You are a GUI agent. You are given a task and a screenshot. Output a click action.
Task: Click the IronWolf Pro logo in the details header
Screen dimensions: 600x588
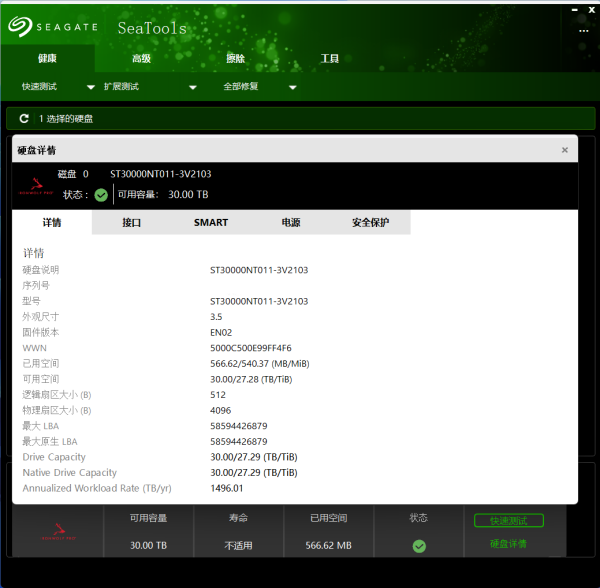coord(38,184)
